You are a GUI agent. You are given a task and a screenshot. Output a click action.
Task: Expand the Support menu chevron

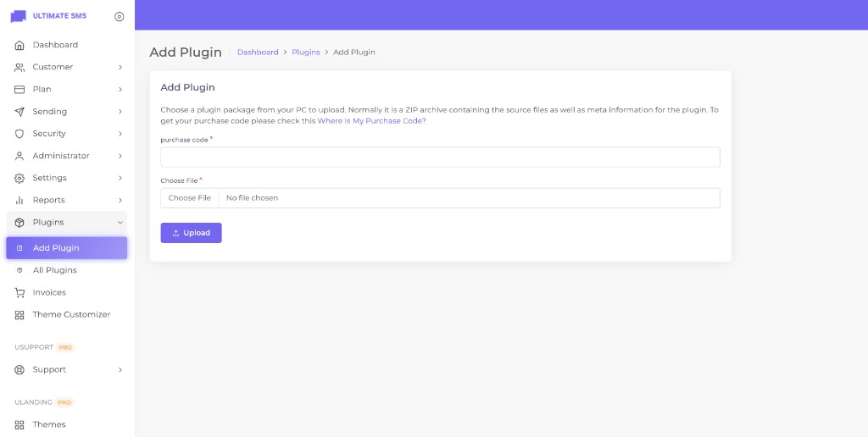pyautogui.click(x=120, y=369)
